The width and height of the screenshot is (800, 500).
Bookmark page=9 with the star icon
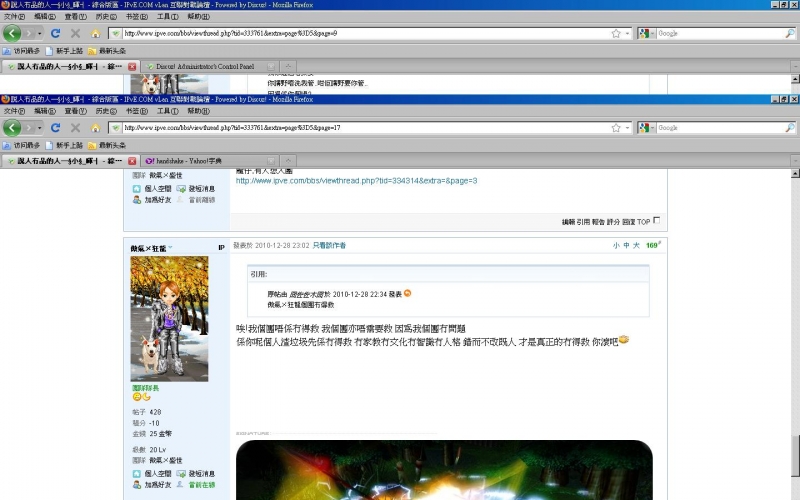point(616,34)
